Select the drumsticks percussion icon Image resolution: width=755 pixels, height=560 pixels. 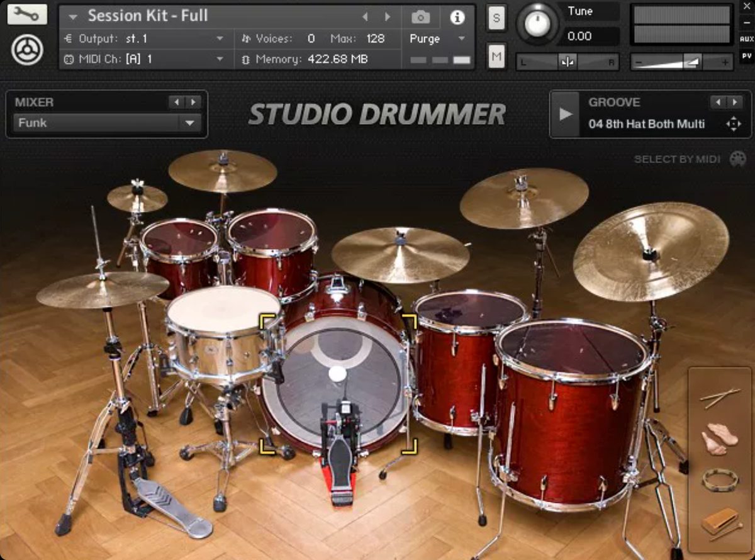pos(720,398)
